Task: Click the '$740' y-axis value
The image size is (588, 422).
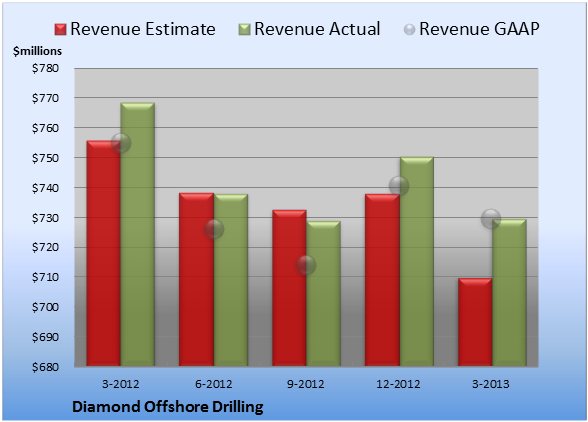Action: 45,188
